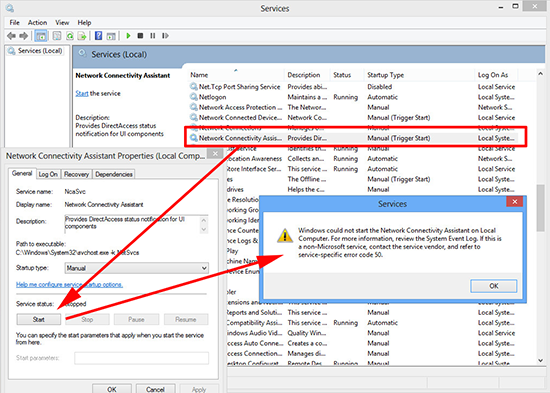This screenshot has width=550, height=393.
Task: Stop the service with the toolbar square icon
Action: [140, 36]
